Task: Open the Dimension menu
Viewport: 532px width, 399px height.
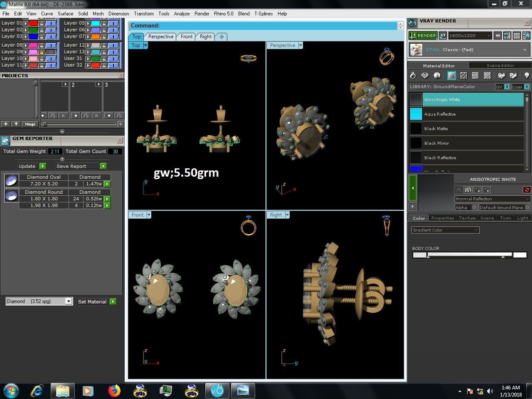Action: (x=118, y=14)
